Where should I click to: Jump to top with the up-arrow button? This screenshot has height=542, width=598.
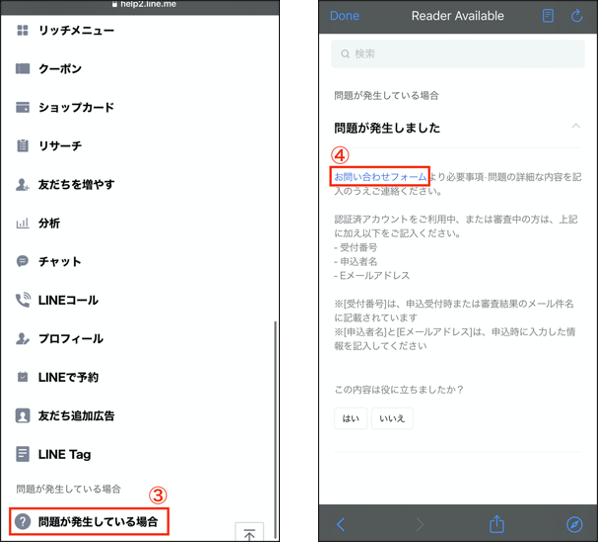coord(249,532)
